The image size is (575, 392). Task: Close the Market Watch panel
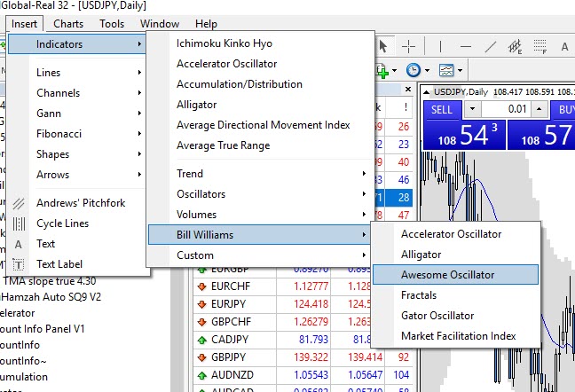(x=408, y=89)
